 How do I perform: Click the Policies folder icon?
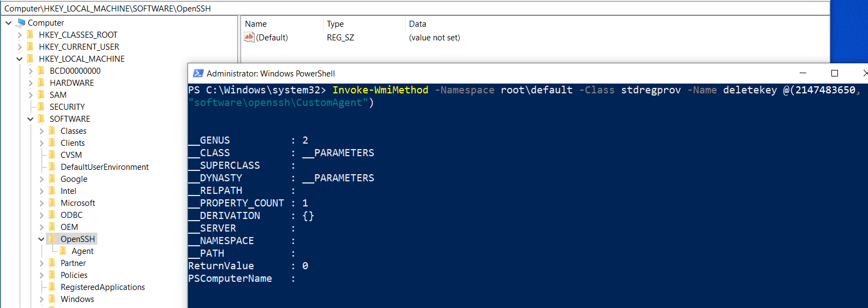click(52, 275)
